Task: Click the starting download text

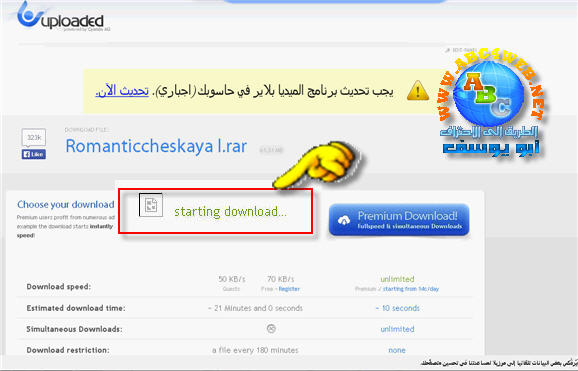Action: pos(230,211)
